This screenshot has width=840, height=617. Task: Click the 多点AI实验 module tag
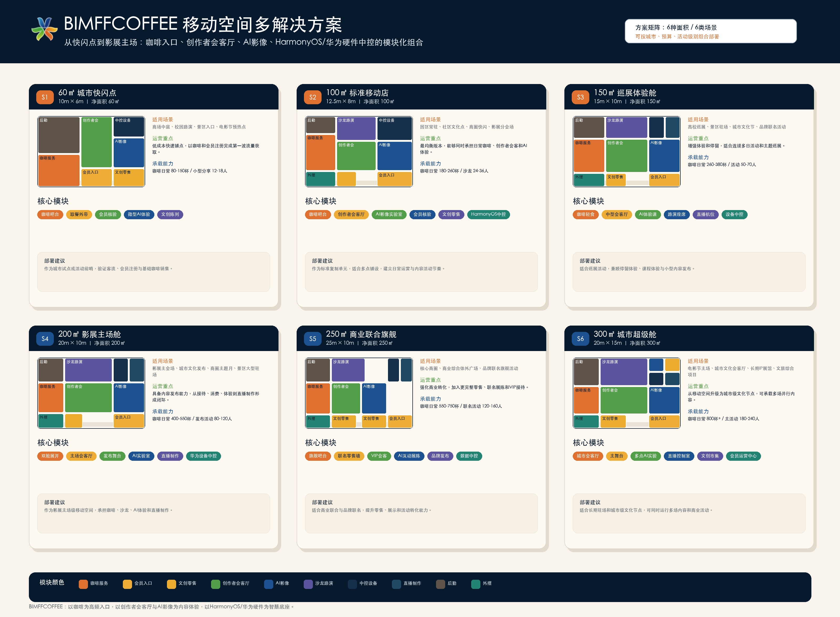coord(645,456)
